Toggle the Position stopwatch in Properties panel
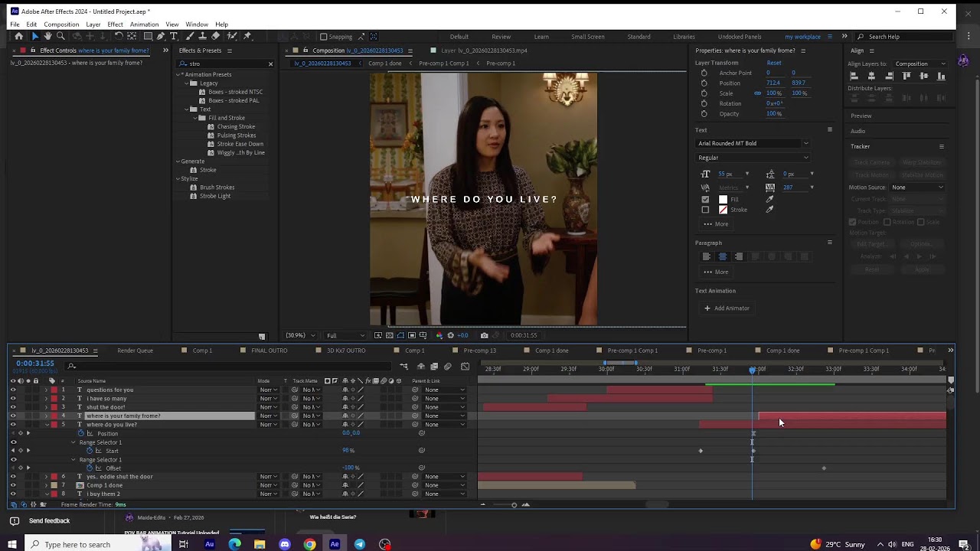The image size is (980, 551). pyautogui.click(x=704, y=83)
